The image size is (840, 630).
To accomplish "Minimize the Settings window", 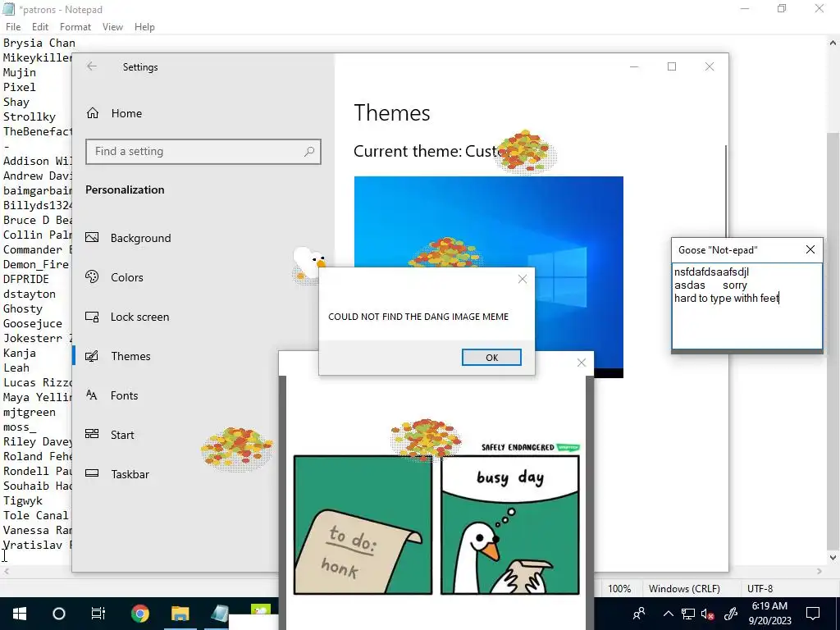I will (x=634, y=66).
